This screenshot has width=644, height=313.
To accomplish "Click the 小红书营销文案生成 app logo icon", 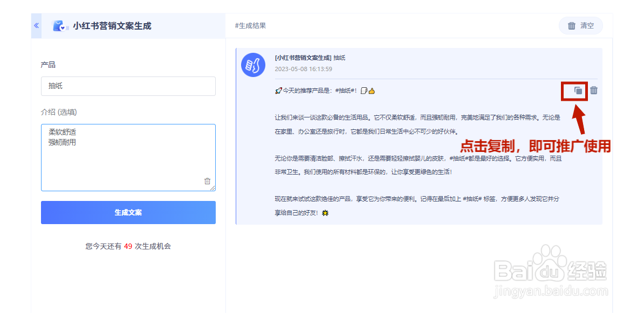I will point(60,26).
